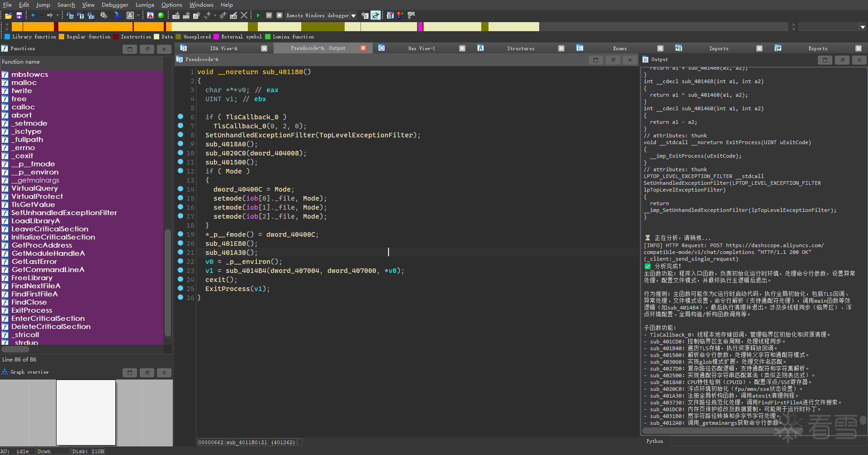The height and width of the screenshot is (455, 868).
Task: Switch to the Hex View-1 tab
Action: 421,48
